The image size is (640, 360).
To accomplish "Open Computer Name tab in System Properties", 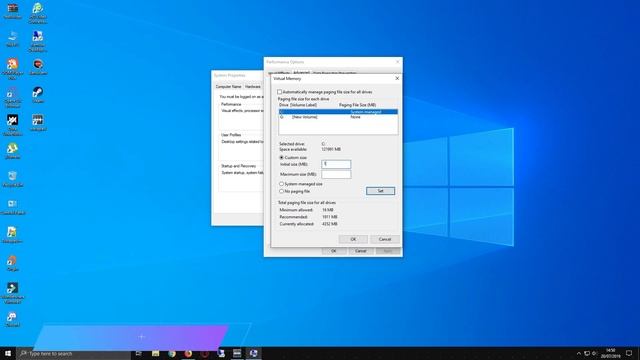I will coord(228,87).
